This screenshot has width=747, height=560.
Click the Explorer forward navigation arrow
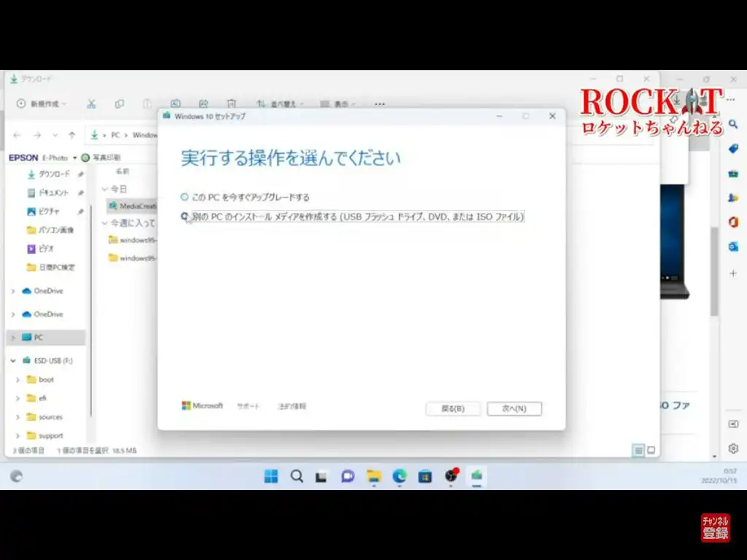coord(36,135)
